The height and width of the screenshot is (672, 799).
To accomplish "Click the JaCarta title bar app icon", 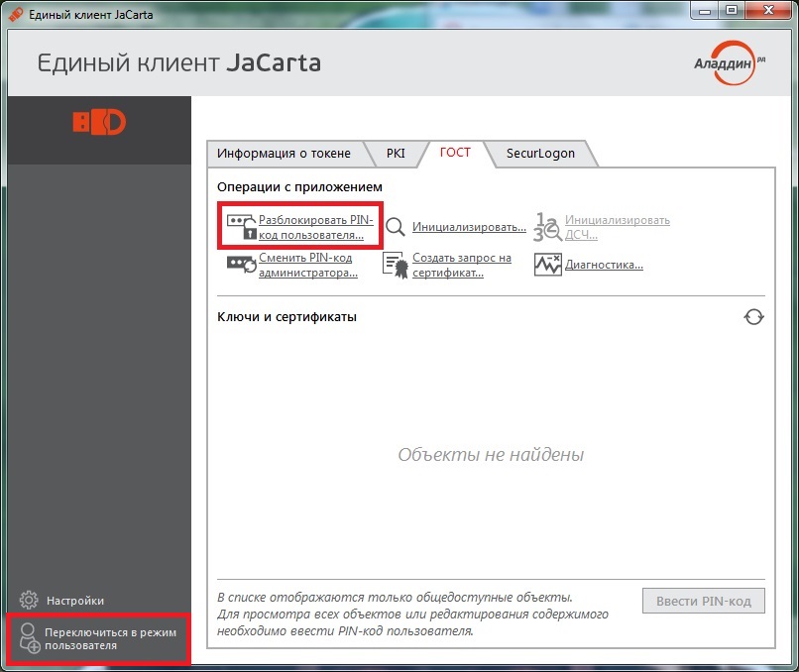I will 16,14.
